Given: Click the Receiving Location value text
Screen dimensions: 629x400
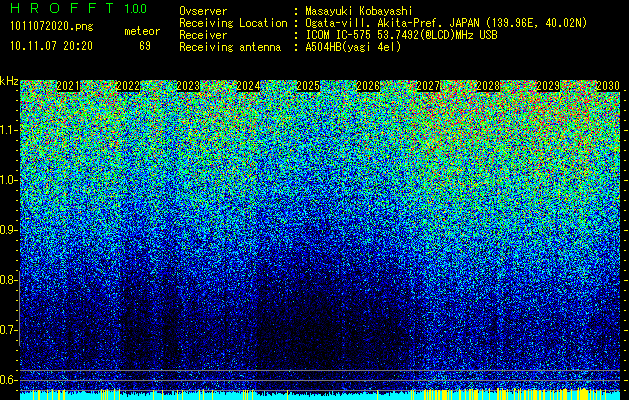Looking at the screenshot, I should [x=446, y=23].
